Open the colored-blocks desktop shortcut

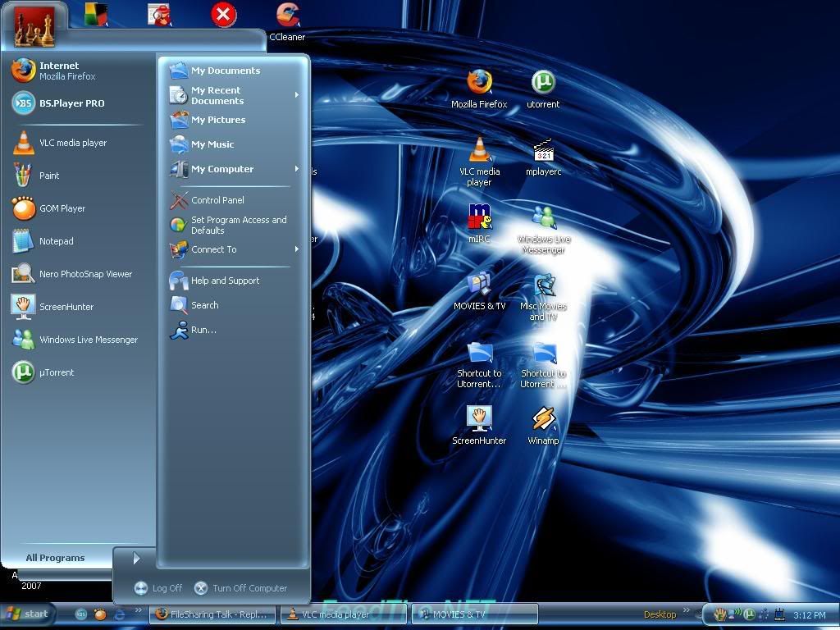[x=97, y=15]
